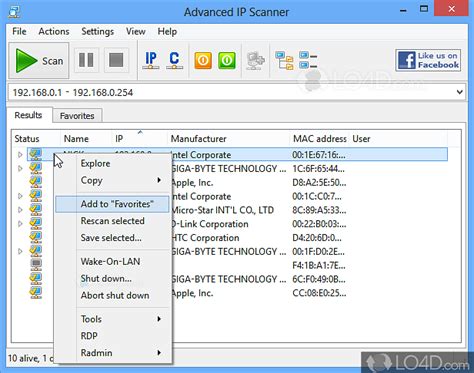The width and height of the screenshot is (474, 373).
Task: Click the computer icon of Apple CC:08:E0:25 row
Action: tap(36, 292)
